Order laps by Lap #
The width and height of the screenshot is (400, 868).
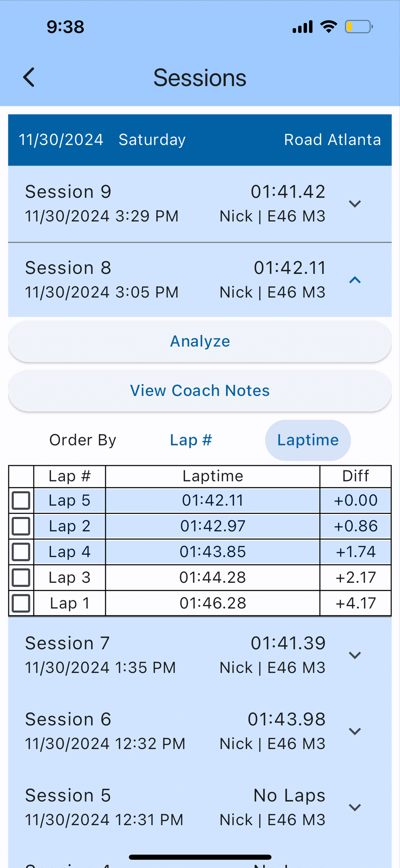click(191, 440)
